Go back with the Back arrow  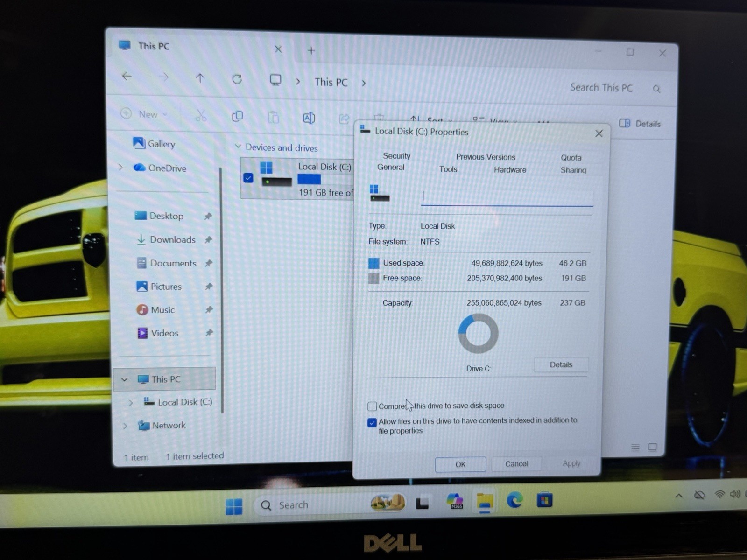(127, 76)
